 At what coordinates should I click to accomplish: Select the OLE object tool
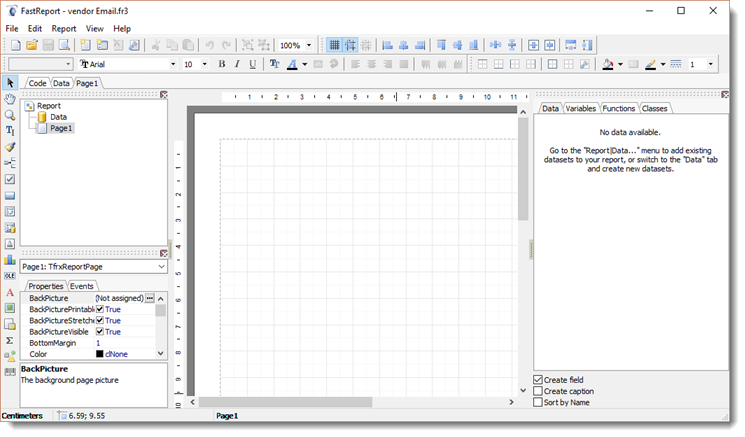(10, 276)
